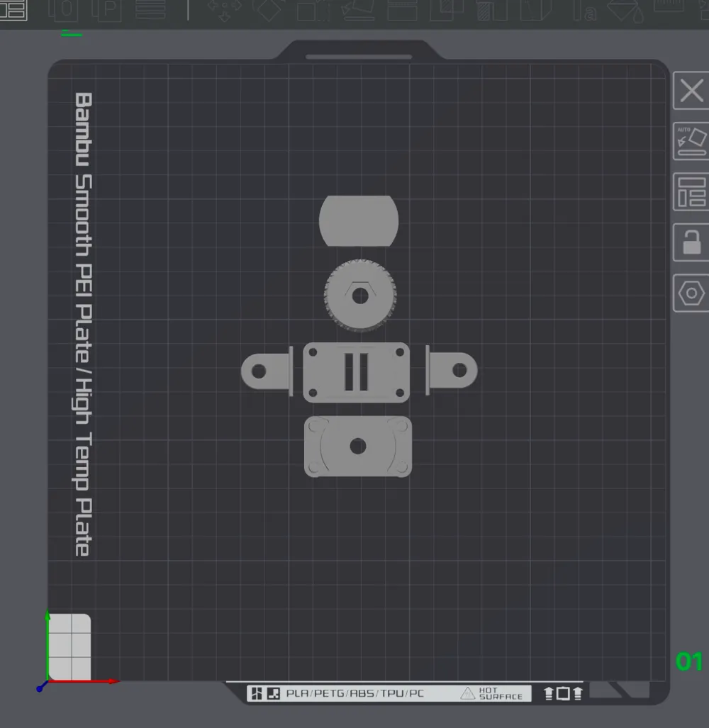Toggle the plate lock icon
The width and height of the screenshot is (709, 728).
pos(691,242)
